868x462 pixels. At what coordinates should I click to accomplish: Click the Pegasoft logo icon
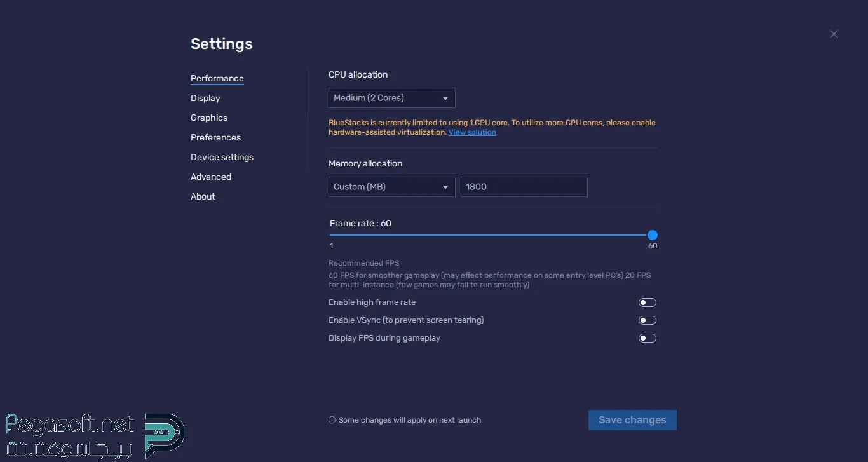point(164,435)
